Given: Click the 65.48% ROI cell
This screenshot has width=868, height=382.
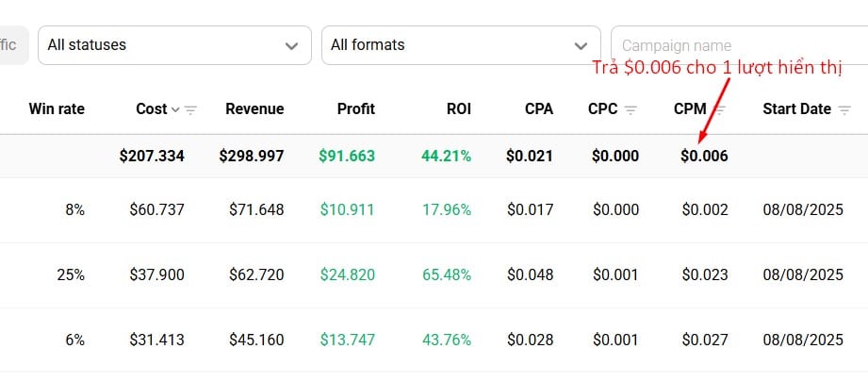Looking at the screenshot, I should [448, 274].
